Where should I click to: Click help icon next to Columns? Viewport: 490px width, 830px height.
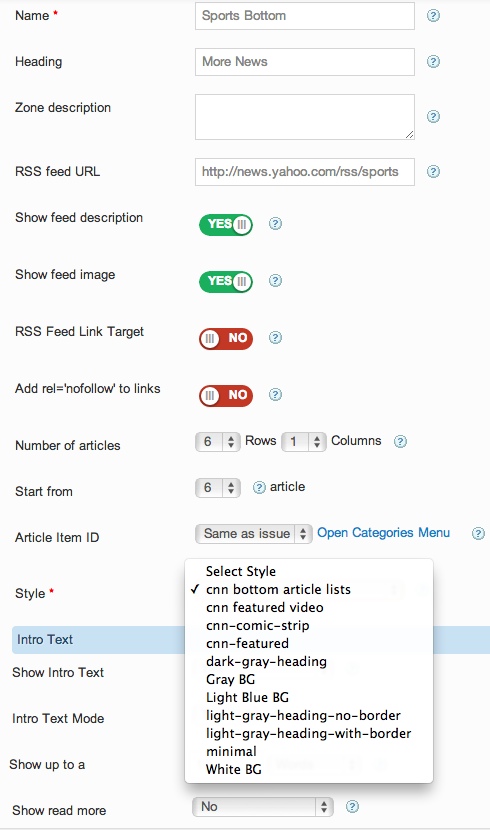(401, 441)
